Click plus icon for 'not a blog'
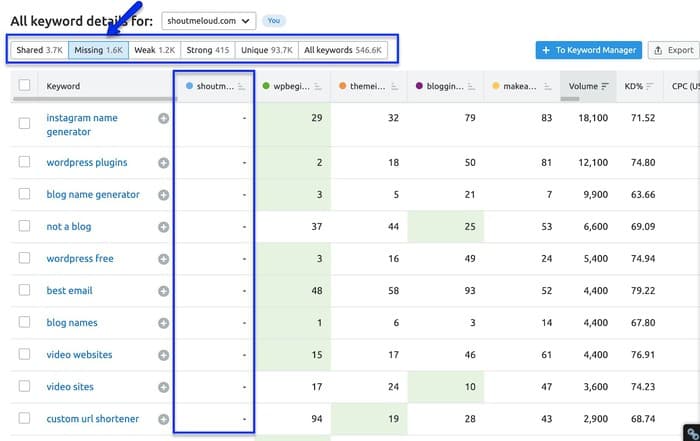Viewport: 700px width, 441px height. coord(163,226)
